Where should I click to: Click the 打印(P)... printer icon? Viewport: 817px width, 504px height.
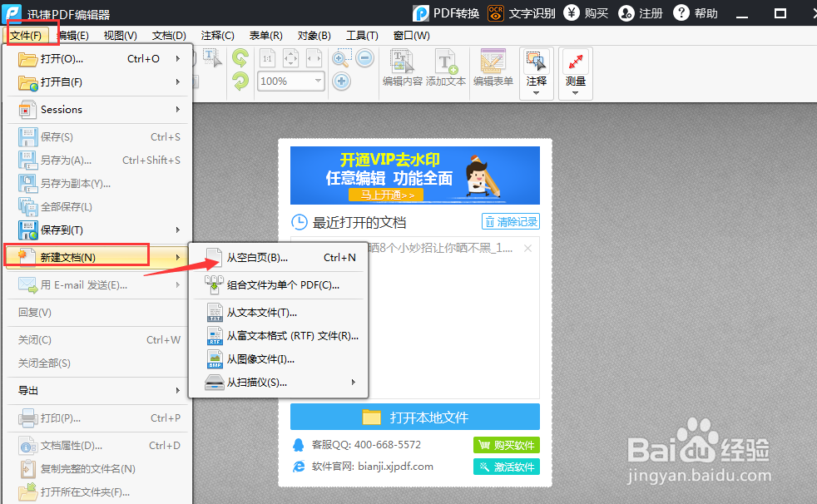coord(27,418)
